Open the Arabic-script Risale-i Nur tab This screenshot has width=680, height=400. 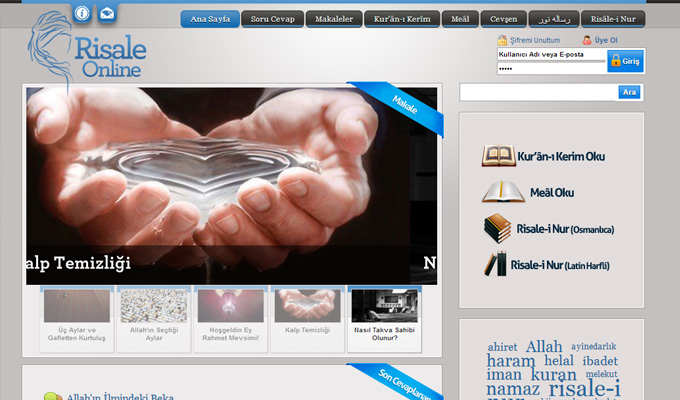[x=554, y=19]
